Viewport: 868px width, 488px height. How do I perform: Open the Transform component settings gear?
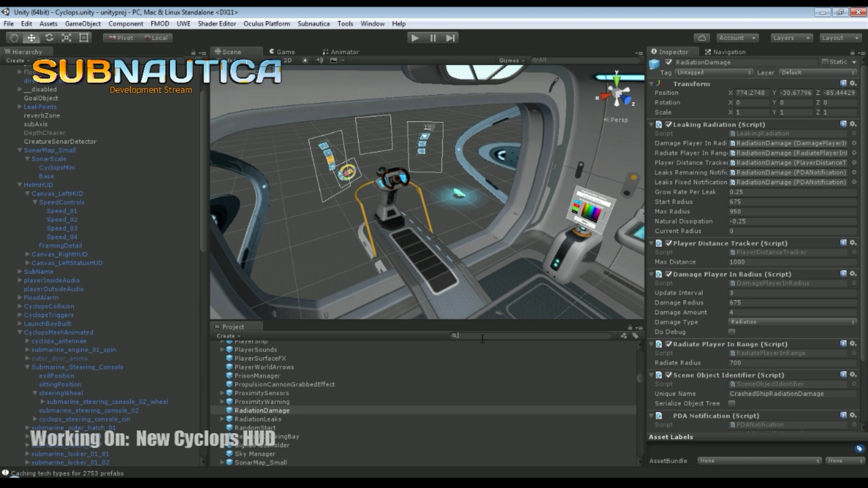[854, 83]
